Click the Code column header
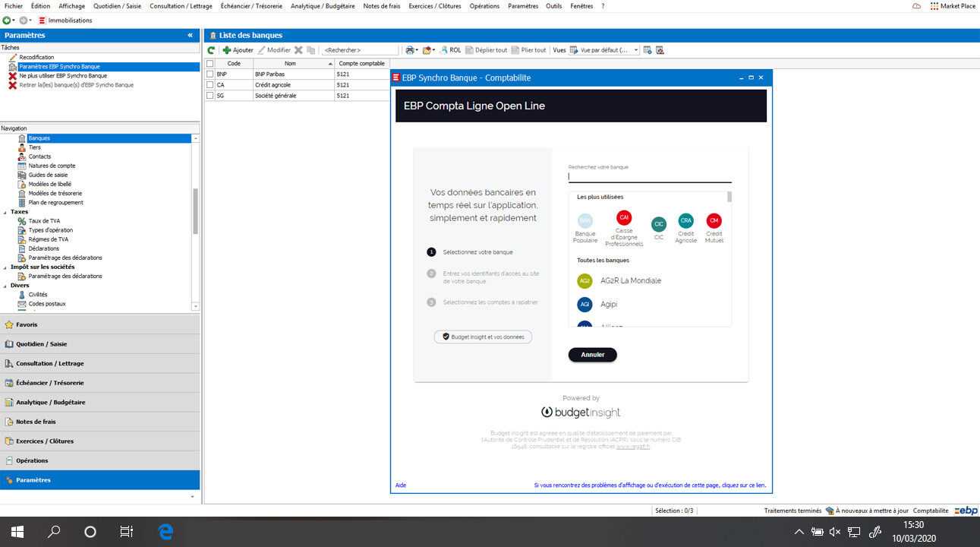980x547 pixels. tap(234, 64)
